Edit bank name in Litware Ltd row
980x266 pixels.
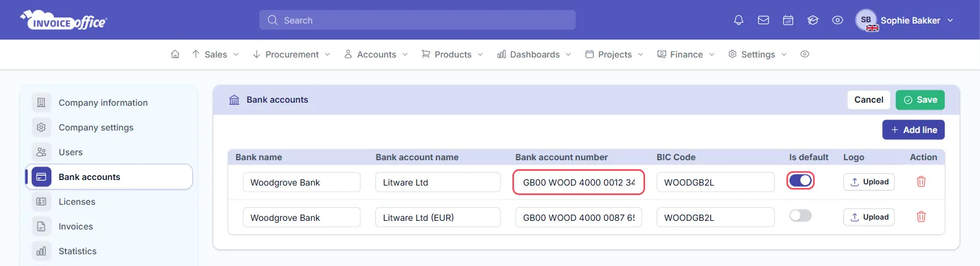[x=302, y=182]
